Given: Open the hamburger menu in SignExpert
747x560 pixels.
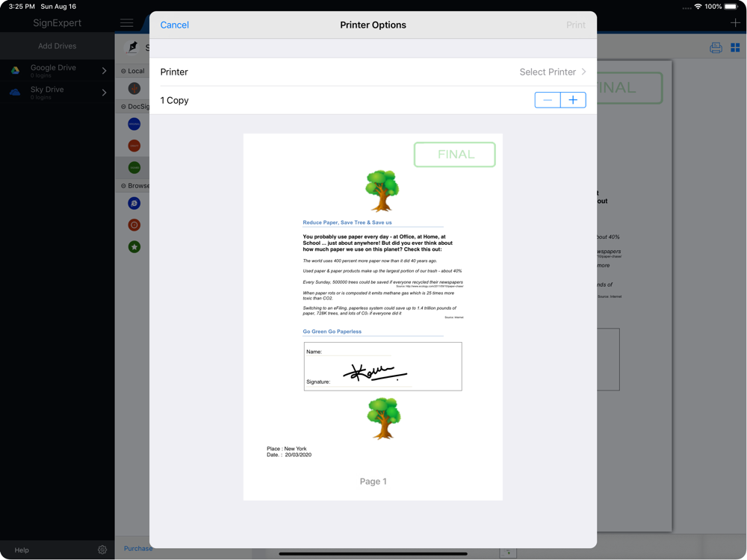Looking at the screenshot, I should tap(127, 23).
